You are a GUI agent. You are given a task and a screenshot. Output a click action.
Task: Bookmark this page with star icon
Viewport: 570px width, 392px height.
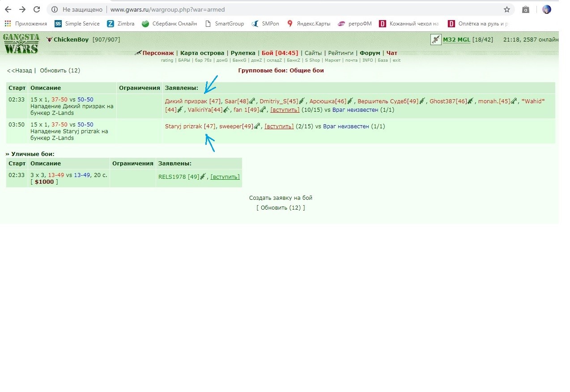(506, 9)
